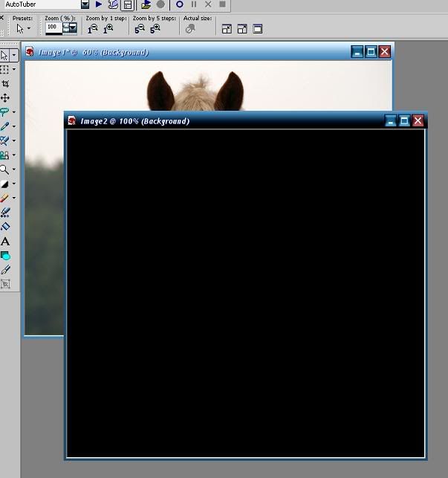The image size is (448, 478).
Task: Click the Image2 black canvas
Action: pyautogui.click(x=246, y=293)
